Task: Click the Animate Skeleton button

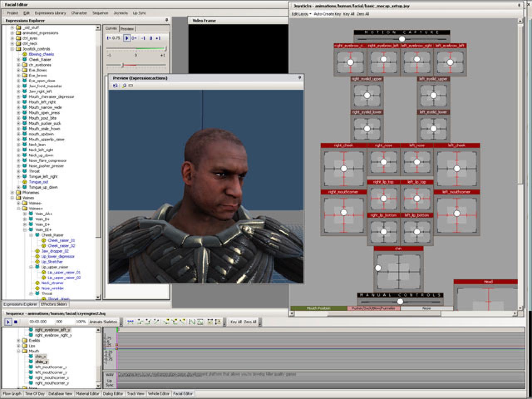Action: pyautogui.click(x=103, y=322)
